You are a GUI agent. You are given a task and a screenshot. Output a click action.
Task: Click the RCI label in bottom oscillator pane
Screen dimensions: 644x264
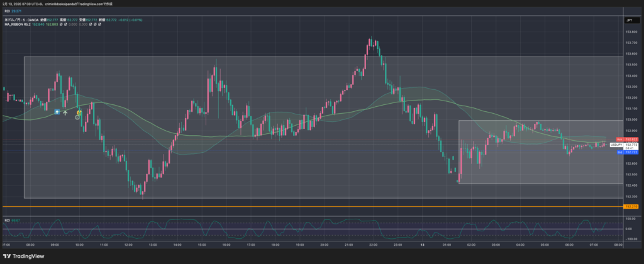pos(7,220)
